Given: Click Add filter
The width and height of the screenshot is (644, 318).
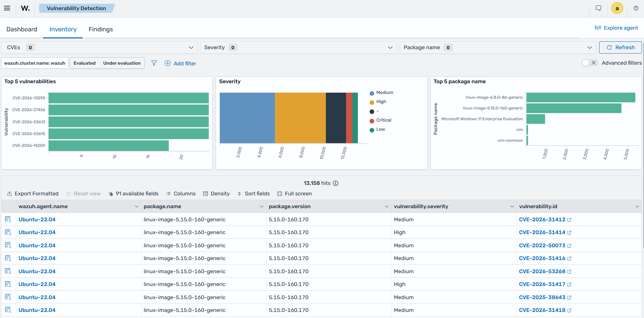Looking at the screenshot, I should point(180,63).
